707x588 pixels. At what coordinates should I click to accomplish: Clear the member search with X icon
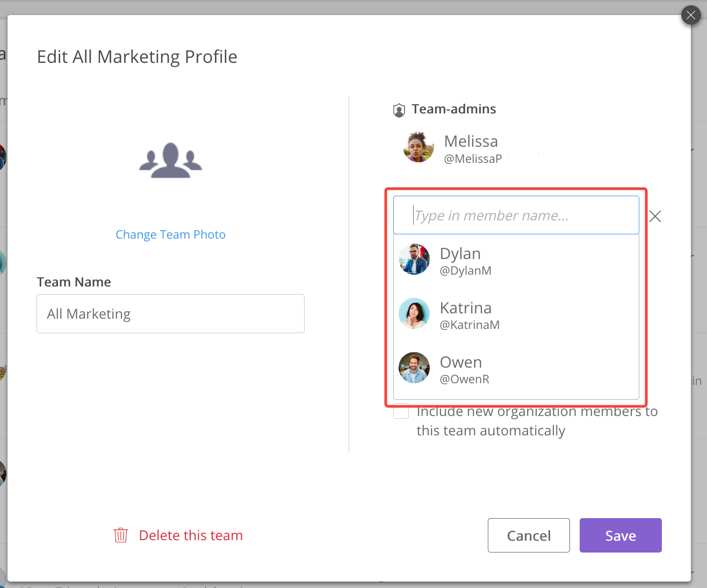point(655,217)
